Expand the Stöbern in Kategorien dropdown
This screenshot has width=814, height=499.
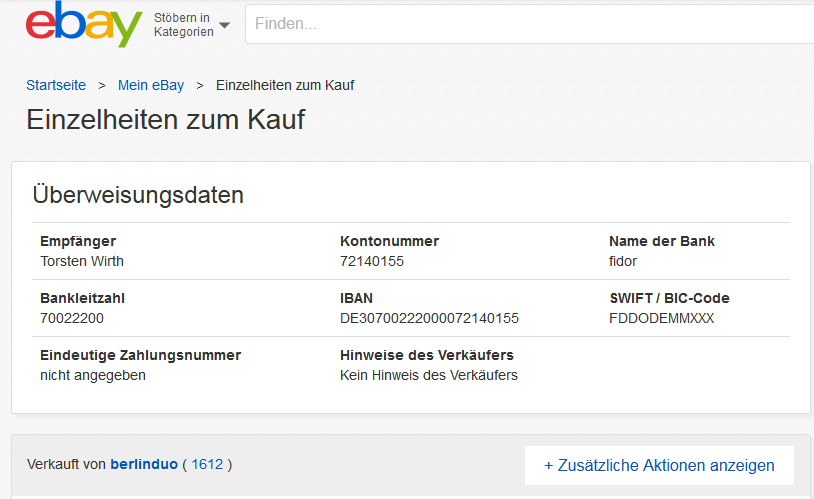coord(192,25)
